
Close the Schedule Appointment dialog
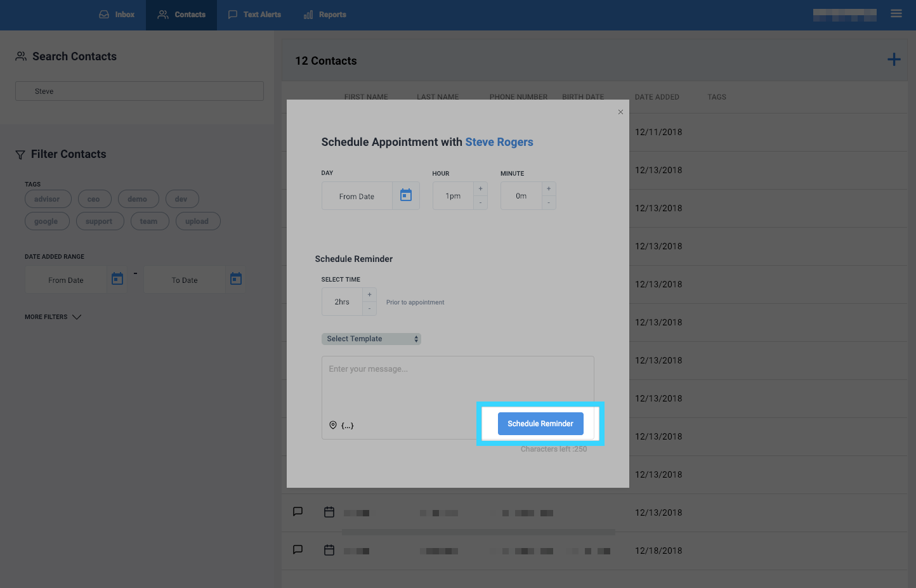point(620,112)
